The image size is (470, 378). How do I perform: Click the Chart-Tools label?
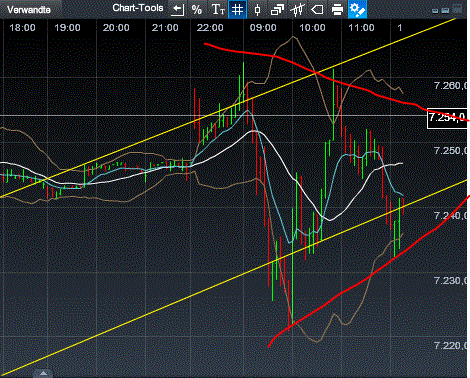[138, 8]
